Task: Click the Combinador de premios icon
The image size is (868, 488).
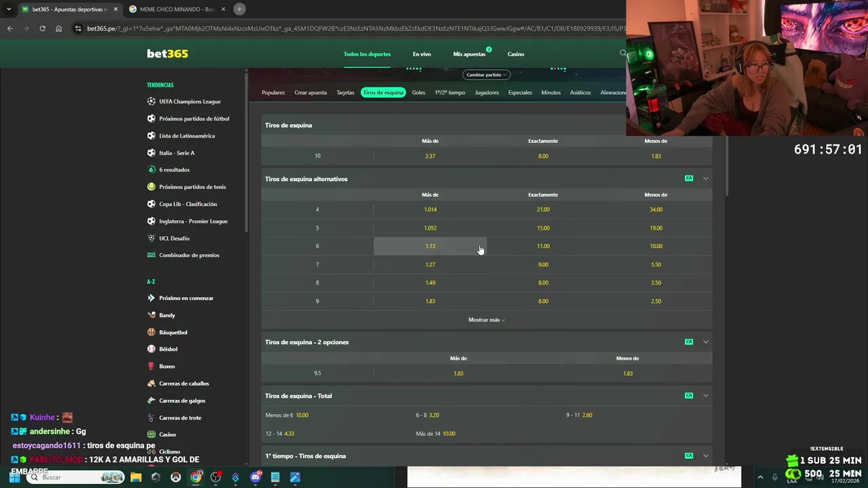Action: (x=151, y=255)
